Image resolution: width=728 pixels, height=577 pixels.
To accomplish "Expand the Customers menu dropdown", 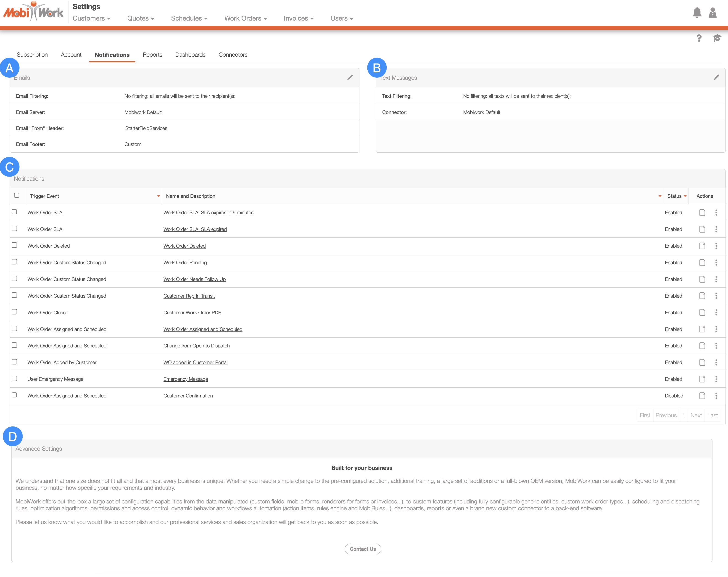I will (x=92, y=19).
